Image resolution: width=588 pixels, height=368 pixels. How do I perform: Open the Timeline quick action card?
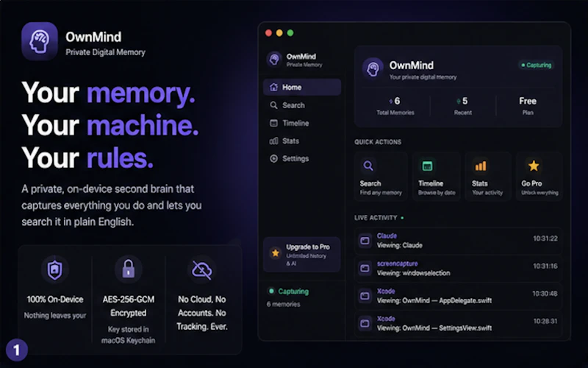click(x=437, y=176)
